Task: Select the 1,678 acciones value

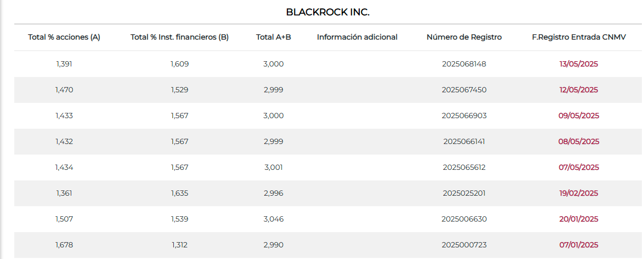Action: click(64, 245)
